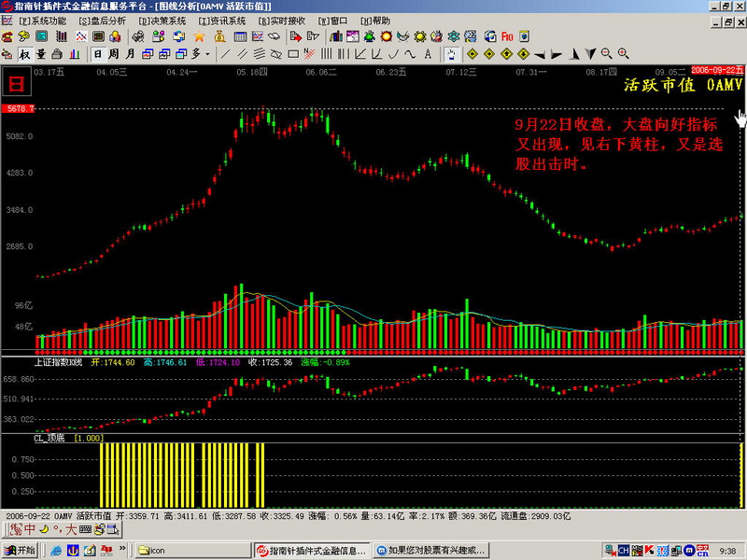This screenshot has width=747, height=560.
Task: Click the three colored balls icon
Action: pos(115,36)
